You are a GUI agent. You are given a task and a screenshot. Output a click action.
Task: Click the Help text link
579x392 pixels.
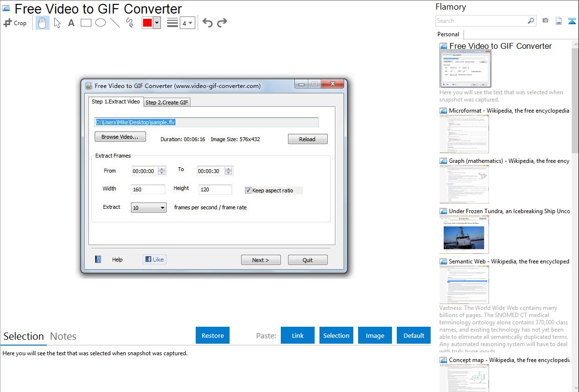pos(117,260)
